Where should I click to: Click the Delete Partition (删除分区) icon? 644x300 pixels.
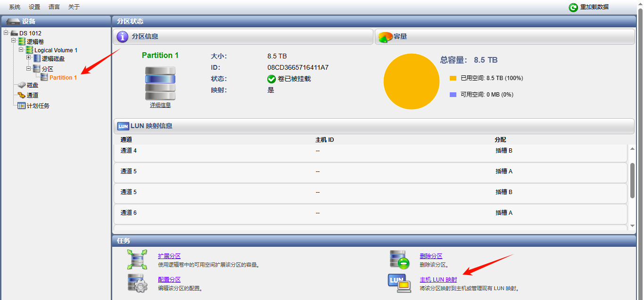tap(399, 259)
